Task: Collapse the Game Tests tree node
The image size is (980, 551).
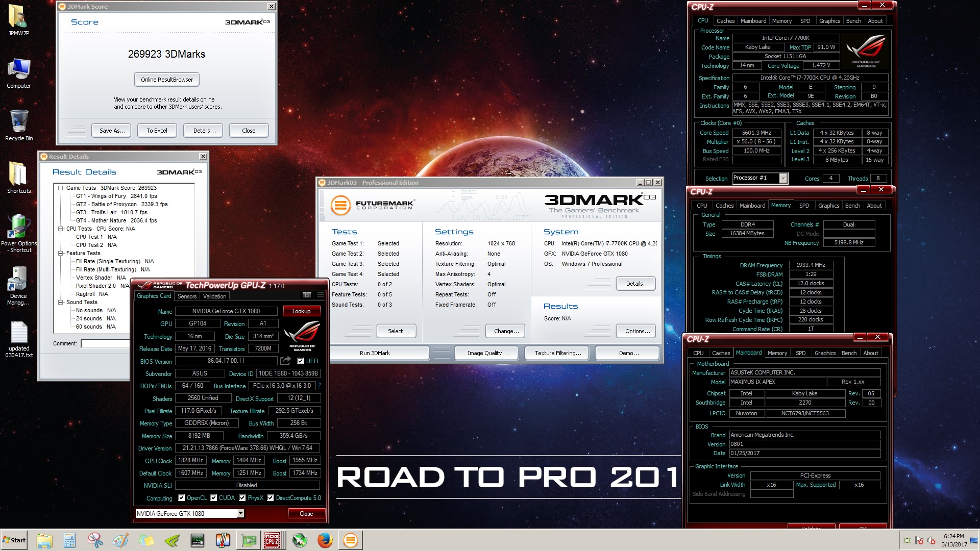Action: (61, 188)
